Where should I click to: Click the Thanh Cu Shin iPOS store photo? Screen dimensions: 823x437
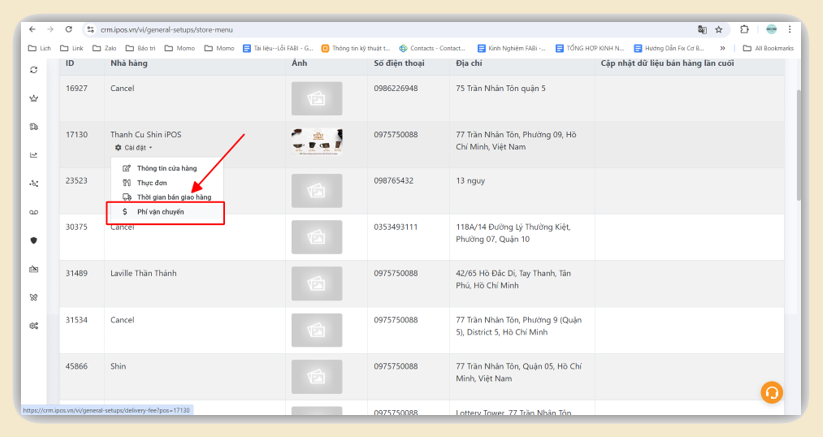(x=316, y=141)
